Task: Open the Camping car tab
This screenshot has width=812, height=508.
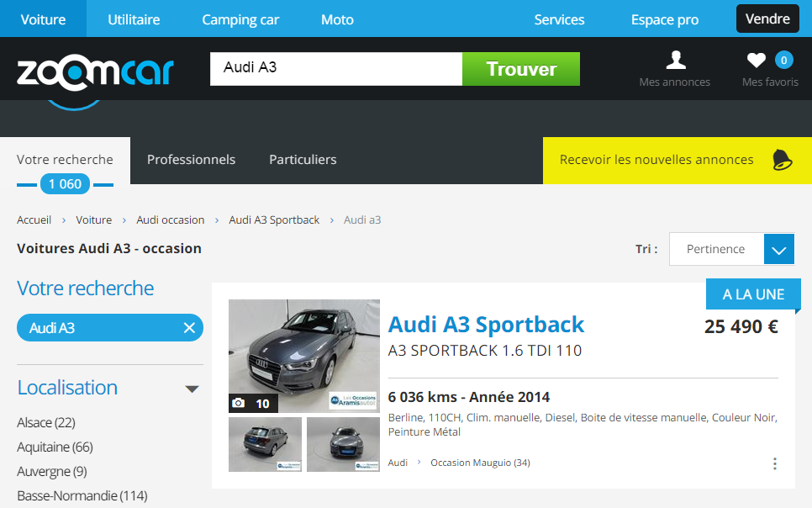Action: coord(240,19)
